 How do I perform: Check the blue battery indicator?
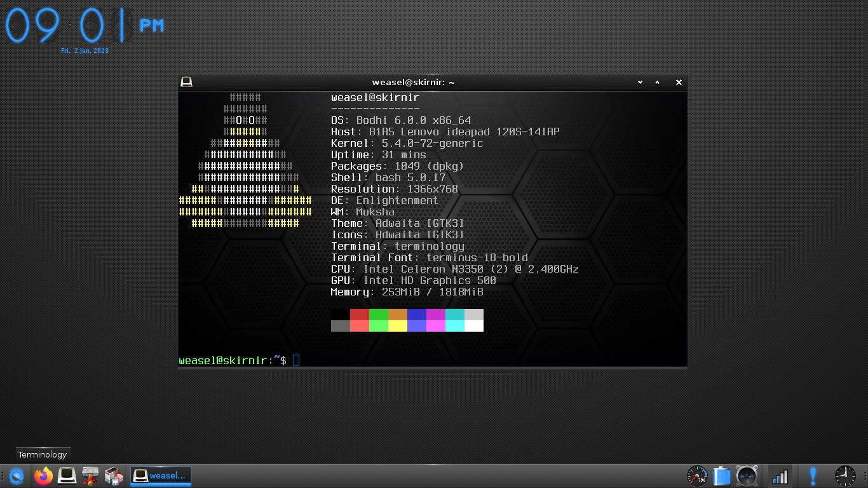(x=722, y=475)
